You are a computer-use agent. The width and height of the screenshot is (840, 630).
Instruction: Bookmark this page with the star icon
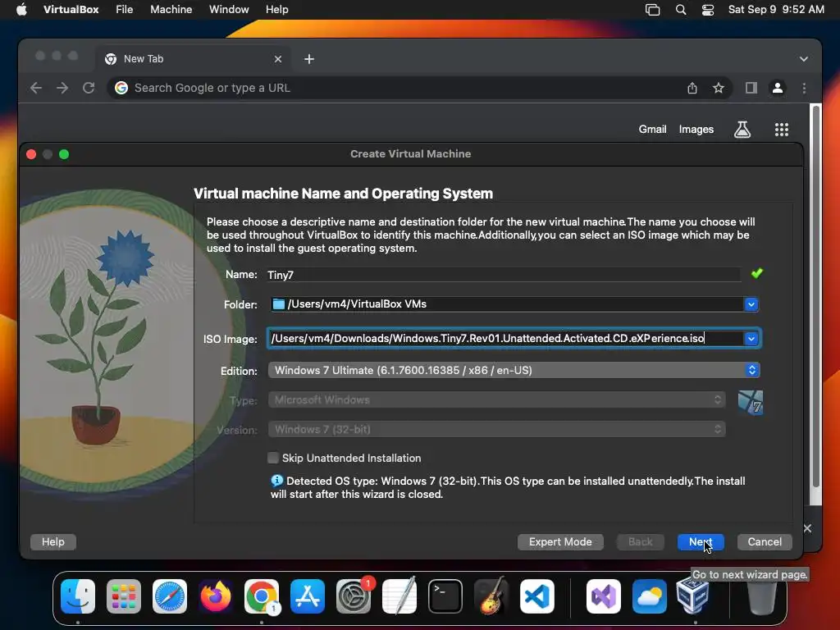(x=719, y=88)
